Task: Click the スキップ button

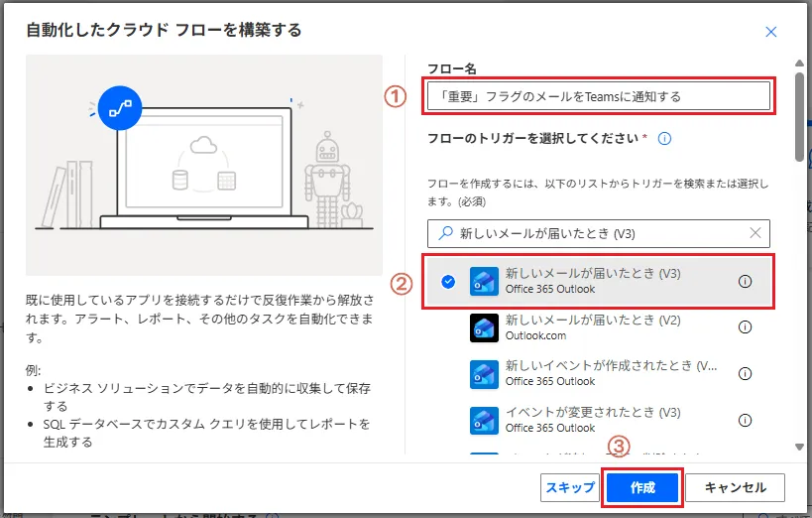Action: click(x=570, y=487)
